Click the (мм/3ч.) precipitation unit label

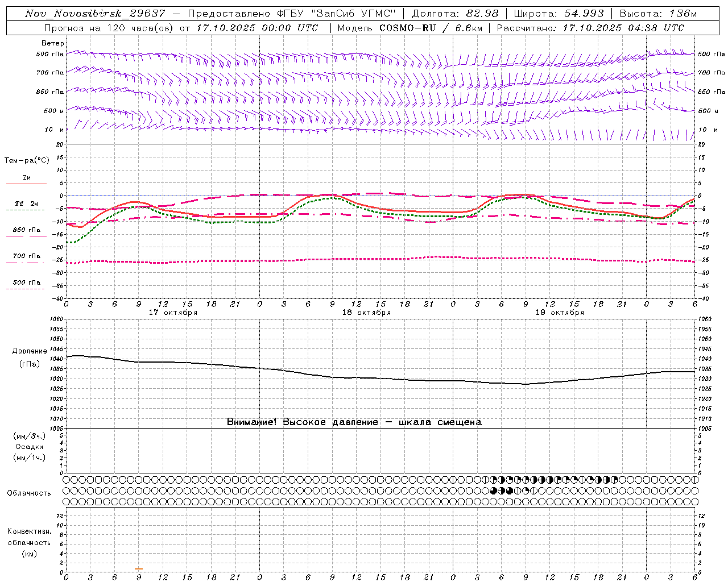[x=30, y=436]
